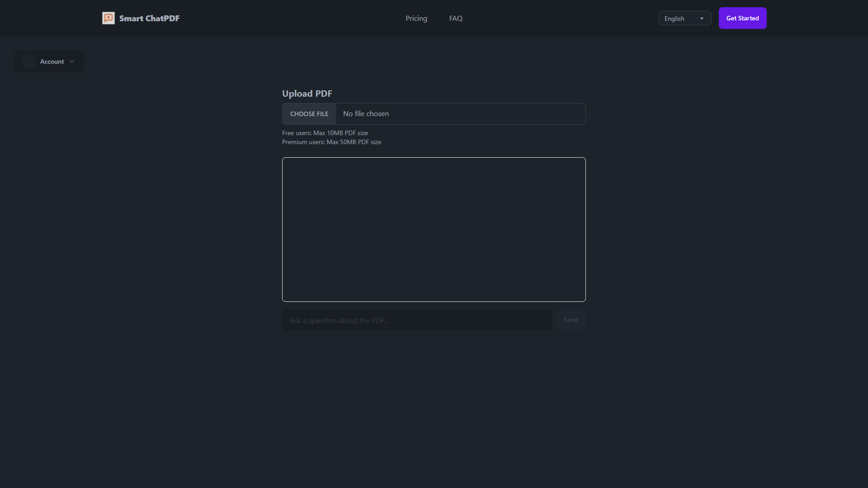868x488 pixels.
Task: Expand the Account menu chevron
Action: (72, 61)
